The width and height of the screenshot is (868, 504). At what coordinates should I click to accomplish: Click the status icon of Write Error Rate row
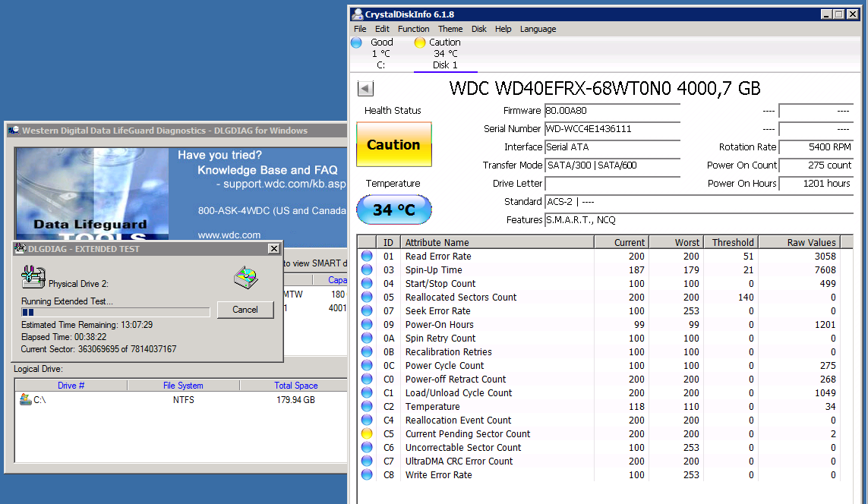click(x=367, y=474)
